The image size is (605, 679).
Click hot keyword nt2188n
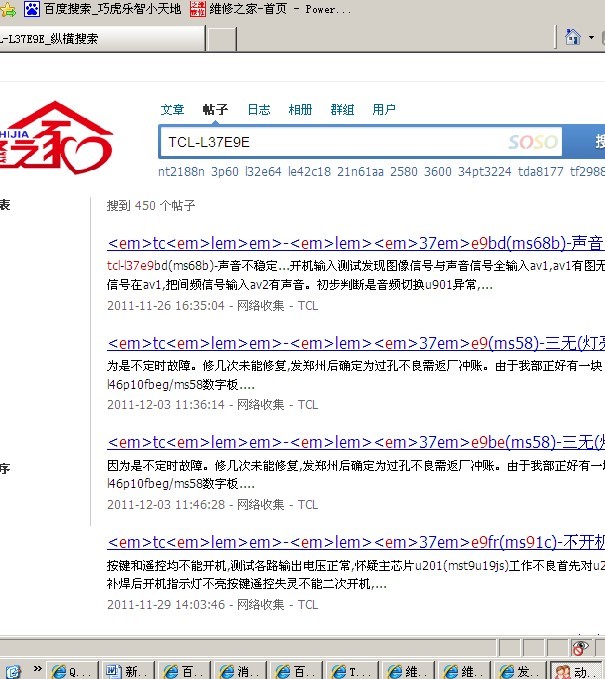pyautogui.click(x=181, y=172)
